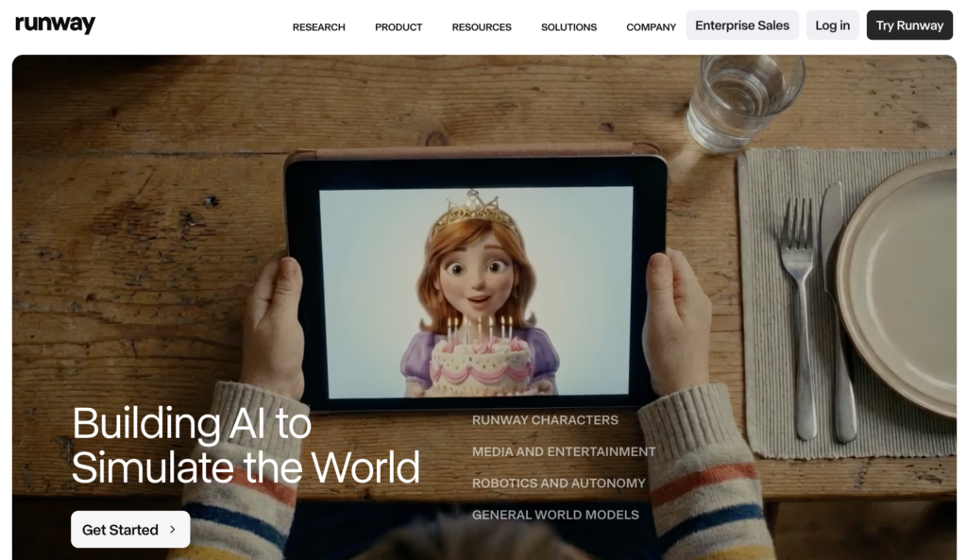Viewport: 967px width, 560px height.
Task: Switch to Robotics and Autonomy
Action: click(559, 484)
